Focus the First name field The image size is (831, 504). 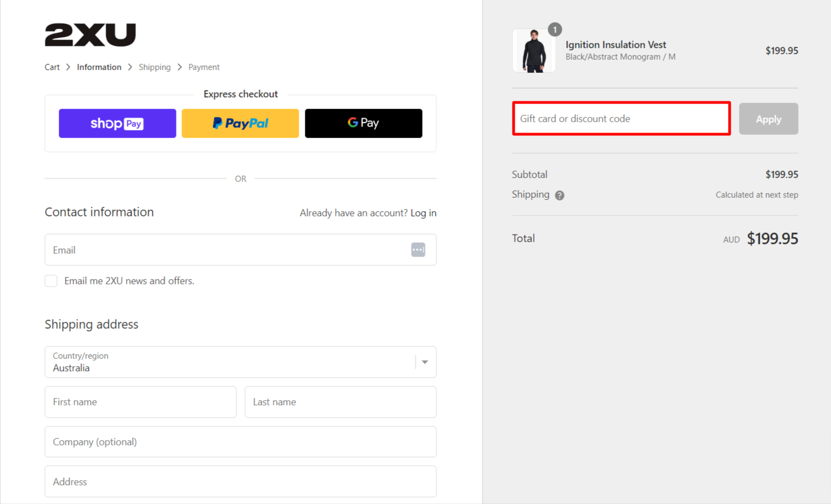[140, 402]
